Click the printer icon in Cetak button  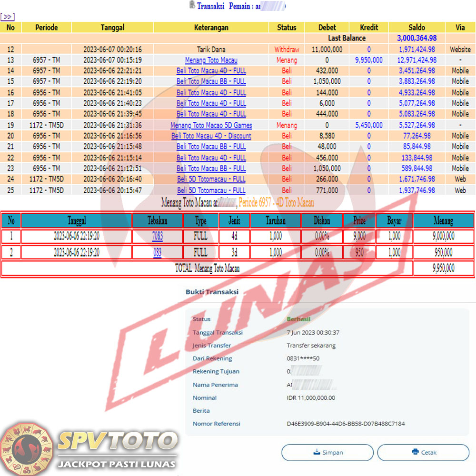click(x=415, y=452)
